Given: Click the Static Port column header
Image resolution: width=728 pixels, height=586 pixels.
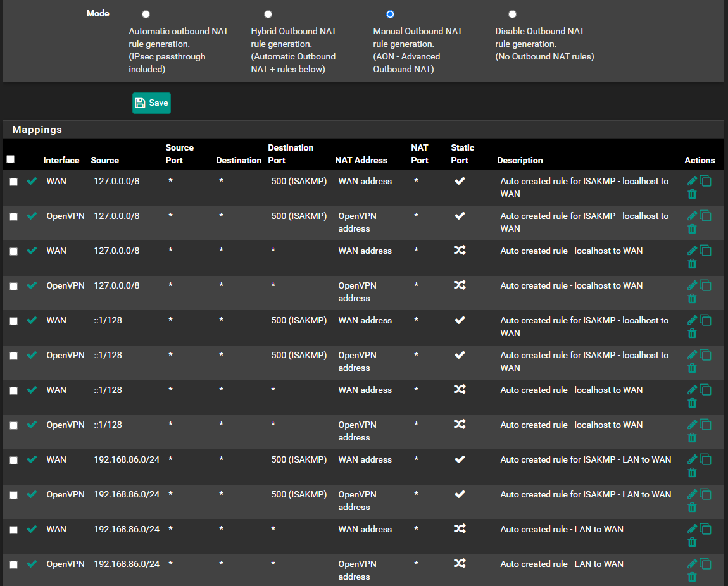Looking at the screenshot, I should click(x=462, y=154).
